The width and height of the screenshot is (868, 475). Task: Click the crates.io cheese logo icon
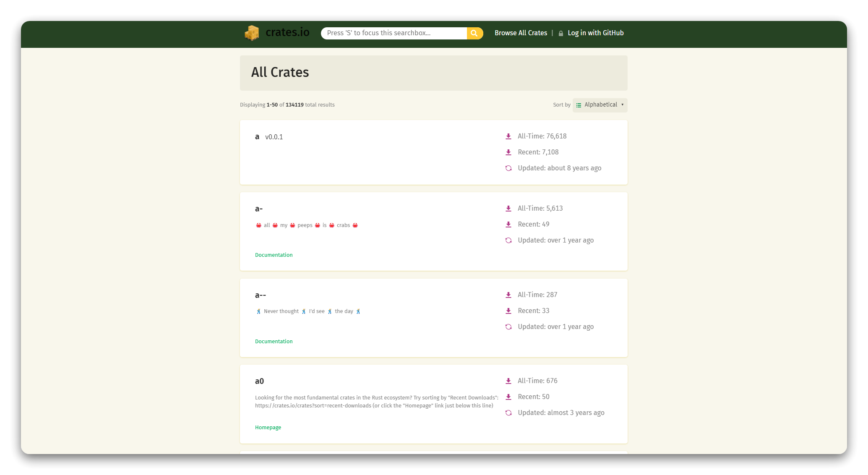(x=252, y=33)
